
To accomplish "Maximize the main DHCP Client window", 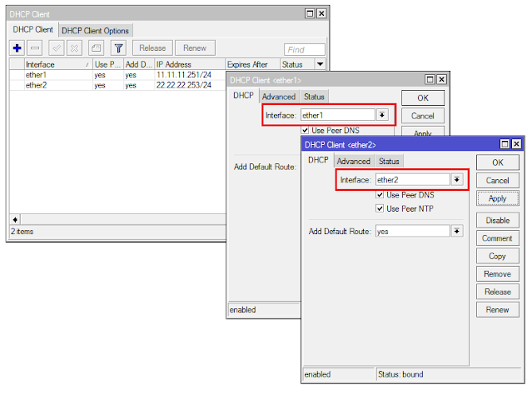I will click(310, 13).
